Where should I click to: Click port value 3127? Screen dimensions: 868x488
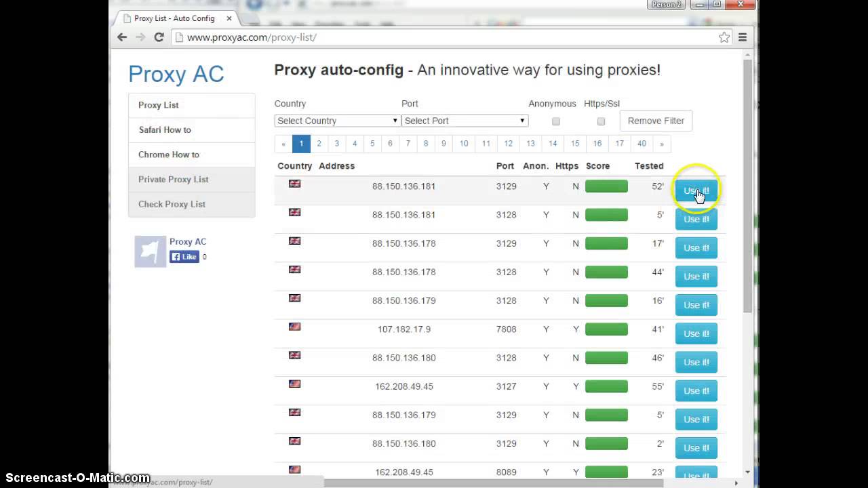click(x=506, y=386)
